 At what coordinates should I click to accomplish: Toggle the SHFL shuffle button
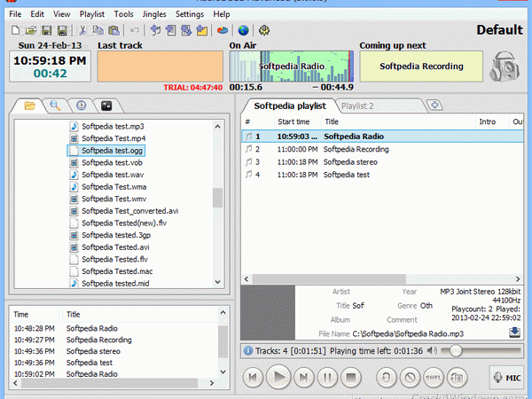pos(434,378)
